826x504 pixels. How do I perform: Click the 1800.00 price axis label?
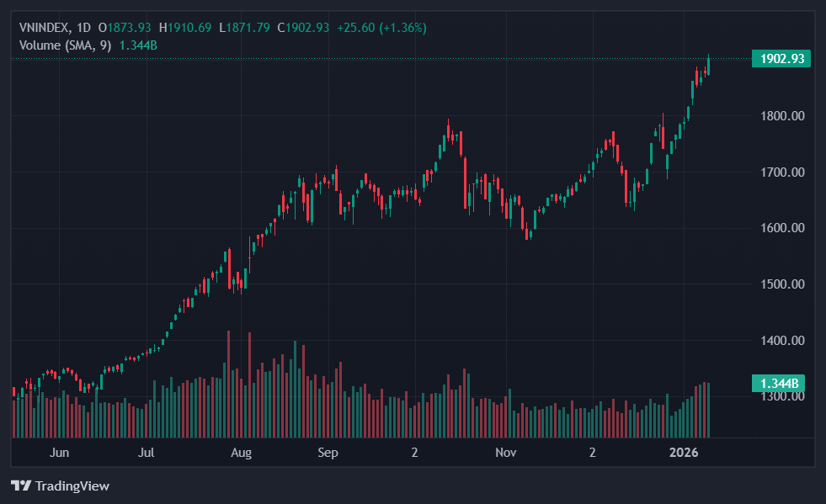pyautogui.click(x=782, y=116)
